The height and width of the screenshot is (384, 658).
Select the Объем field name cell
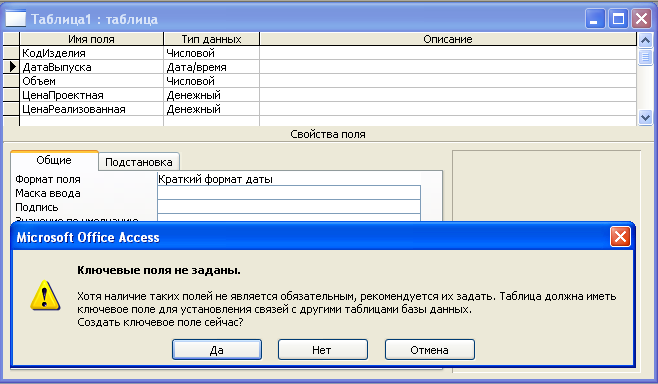click(91, 81)
